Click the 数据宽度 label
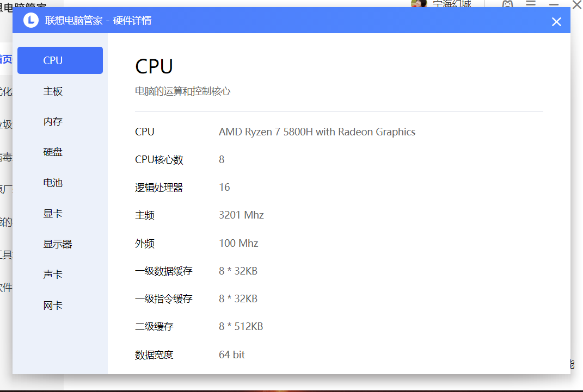The image size is (583, 392). tap(154, 355)
